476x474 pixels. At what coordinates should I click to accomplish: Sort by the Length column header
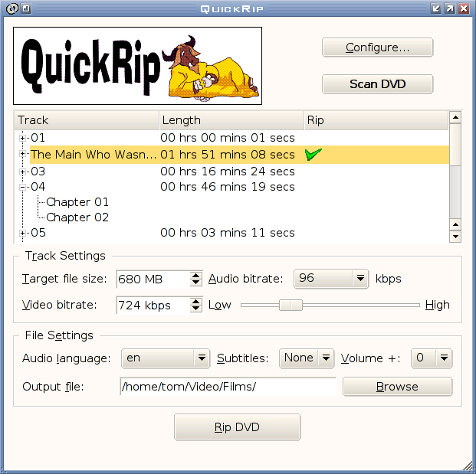[x=231, y=120]
